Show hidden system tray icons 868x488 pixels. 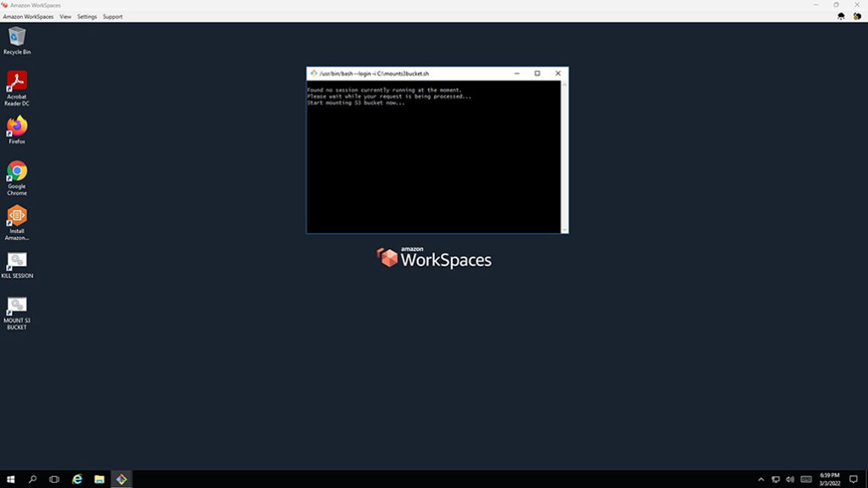[x=760, y=480]
